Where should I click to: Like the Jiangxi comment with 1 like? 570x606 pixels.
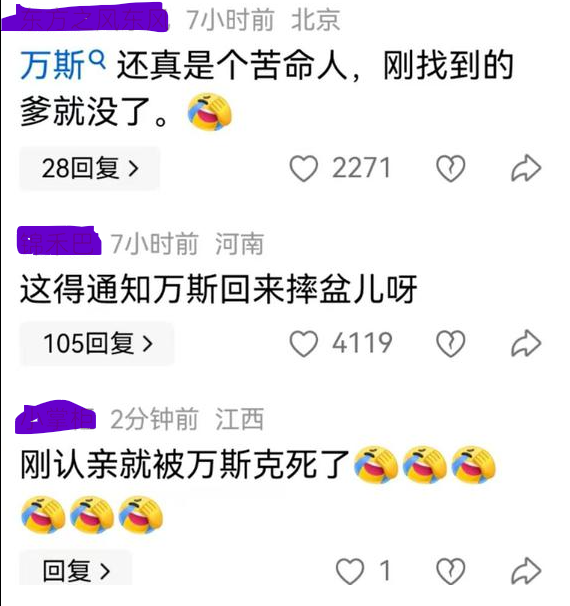[x=350, y=571]
